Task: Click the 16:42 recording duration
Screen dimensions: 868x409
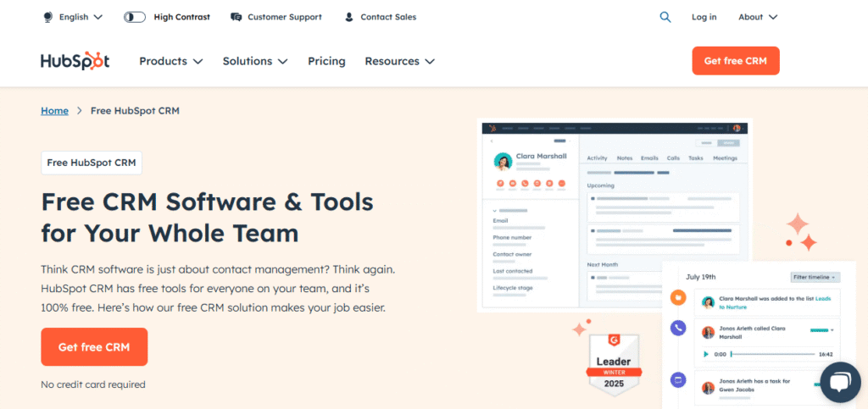Action: [x=826, y=354]
